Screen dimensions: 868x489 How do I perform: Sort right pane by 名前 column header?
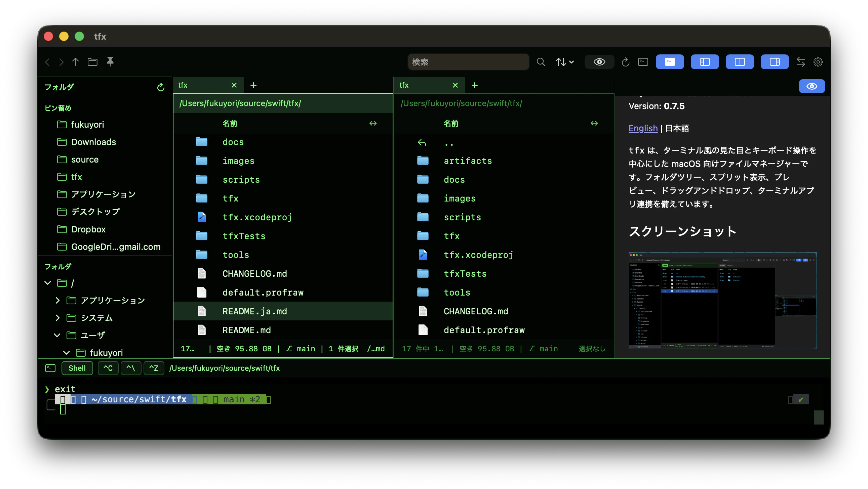pos(451,124)
